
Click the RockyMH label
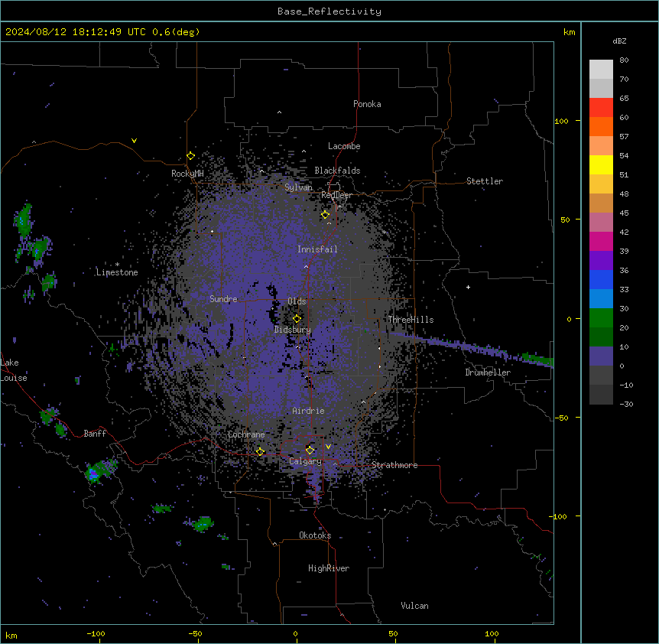pos(187,174)
